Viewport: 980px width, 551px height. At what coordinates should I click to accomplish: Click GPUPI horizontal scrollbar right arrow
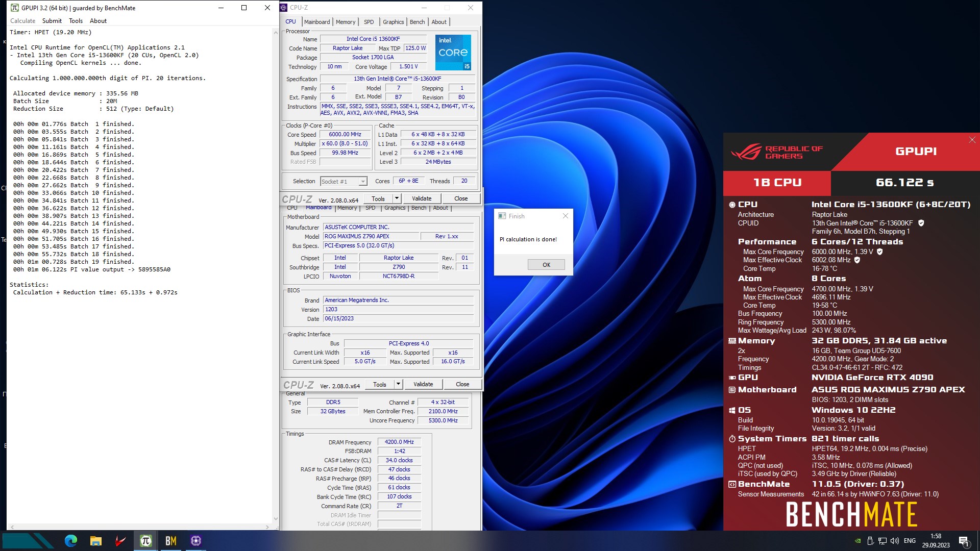coord(267,527)
